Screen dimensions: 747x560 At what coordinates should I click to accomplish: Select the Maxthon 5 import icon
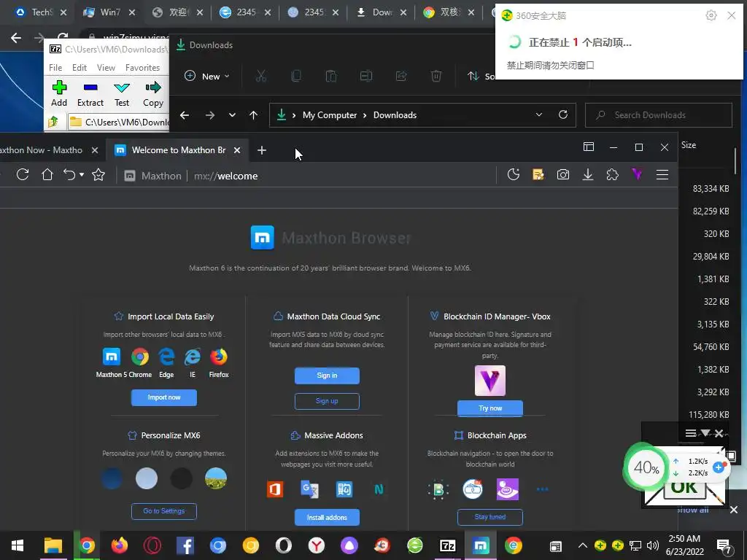pos(112,356)
